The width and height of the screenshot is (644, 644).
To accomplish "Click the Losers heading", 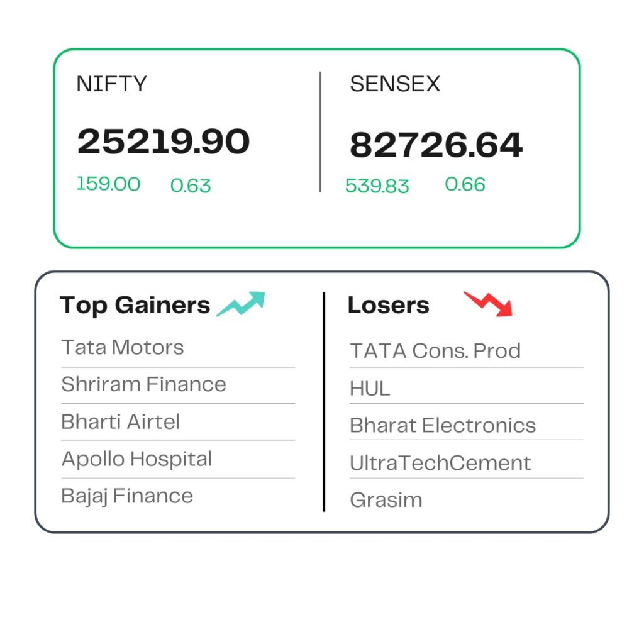I will [389, 305].
